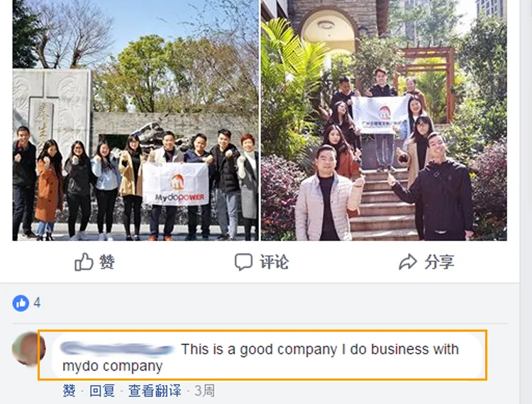
Task: Click the comment text about mydo company
Action: pyautogui.click(x=261, y=357)
